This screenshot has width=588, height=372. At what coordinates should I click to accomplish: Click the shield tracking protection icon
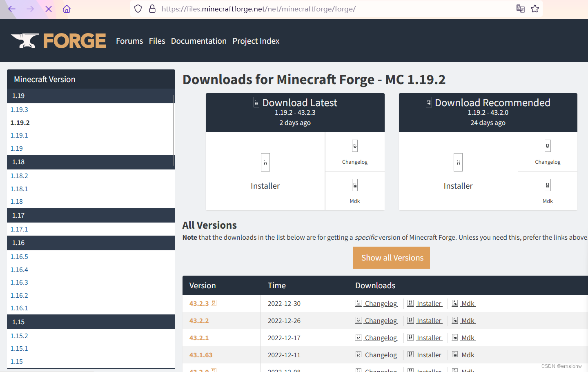pyautogui.click(x=138, y=9)
